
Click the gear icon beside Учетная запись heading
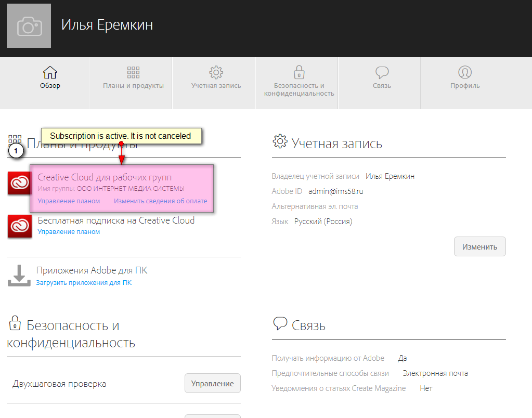[279, 141]
